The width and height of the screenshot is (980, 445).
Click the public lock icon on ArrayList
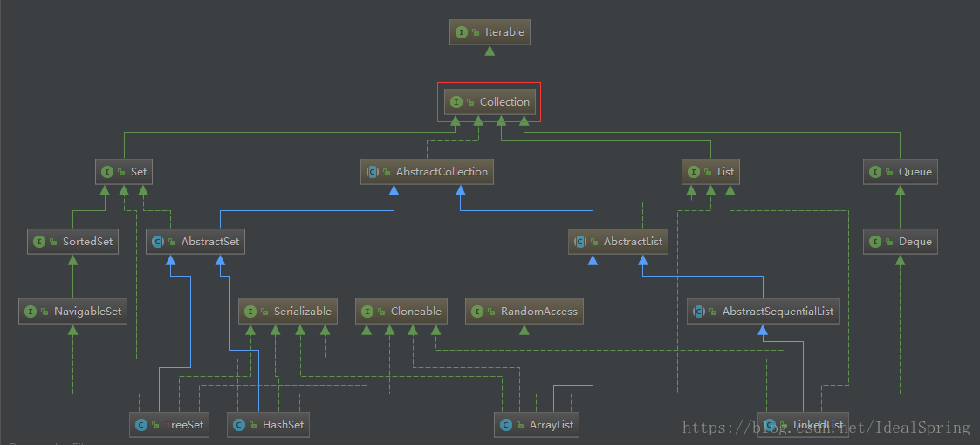coord(519,427)
